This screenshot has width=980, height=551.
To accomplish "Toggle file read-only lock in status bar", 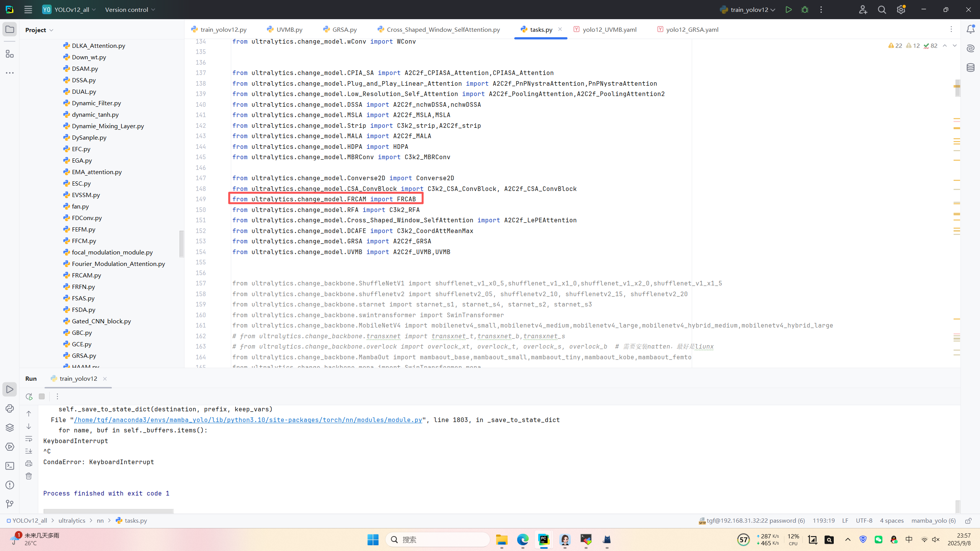I will tap(968, 521).
